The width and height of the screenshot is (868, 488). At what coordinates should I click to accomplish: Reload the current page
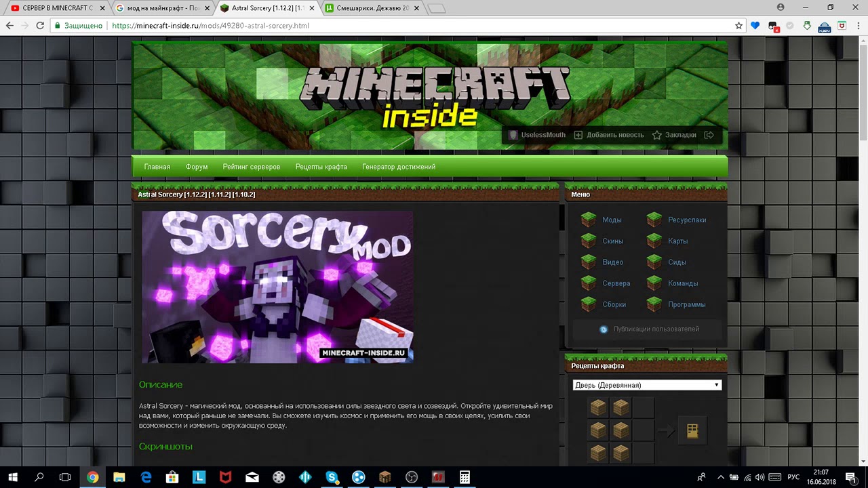(40, 26)
